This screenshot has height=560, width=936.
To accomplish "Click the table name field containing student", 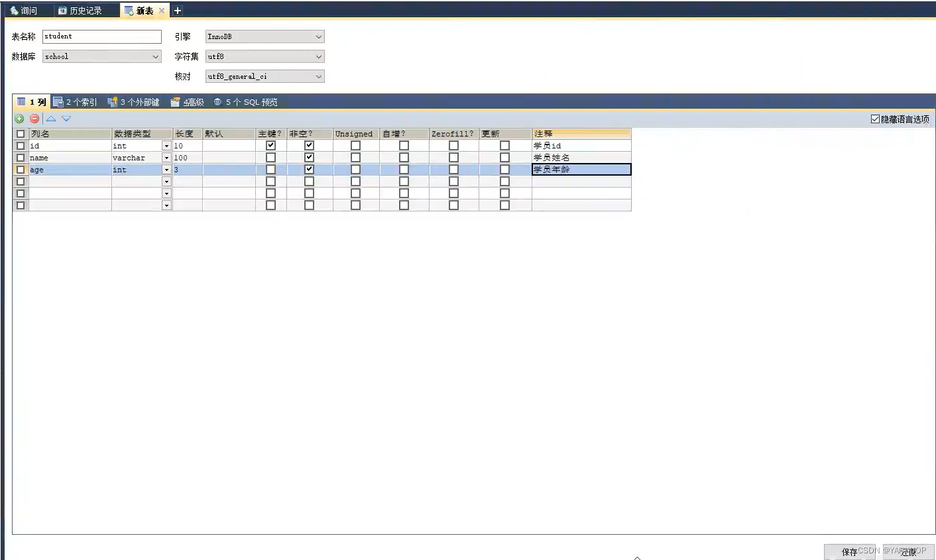I will 102,36.
